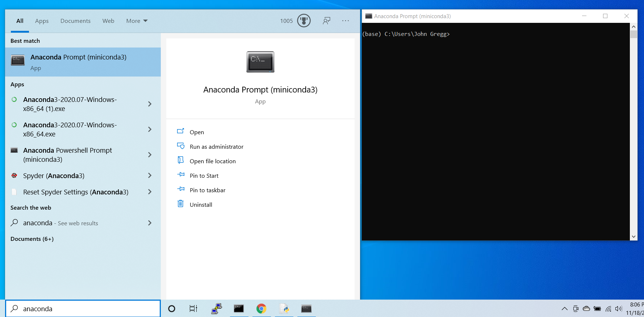Click the Wi-Fi network tray icon
This screenshot has width=644, height=317.
tap(609, 309)
